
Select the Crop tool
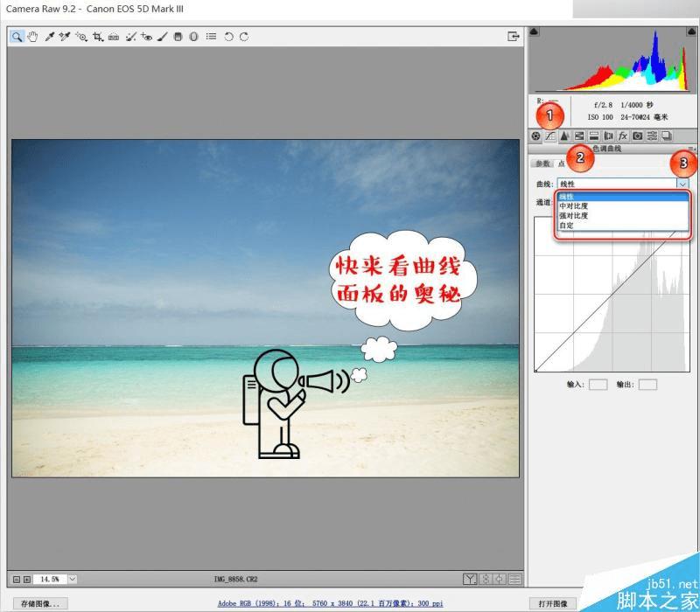click(98, 37)
